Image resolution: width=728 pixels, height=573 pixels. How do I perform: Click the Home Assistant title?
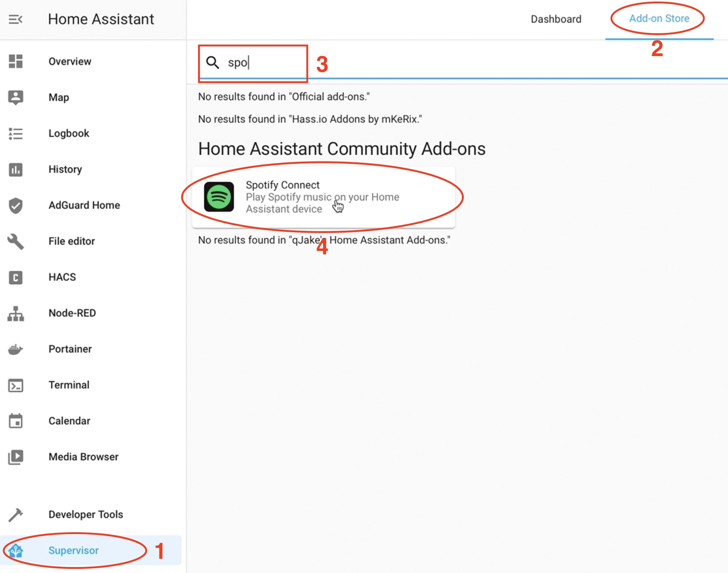(101, 19)
